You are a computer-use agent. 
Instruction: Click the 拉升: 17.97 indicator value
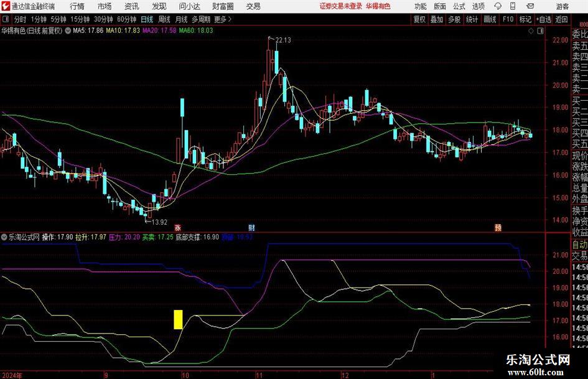[91, 237]
